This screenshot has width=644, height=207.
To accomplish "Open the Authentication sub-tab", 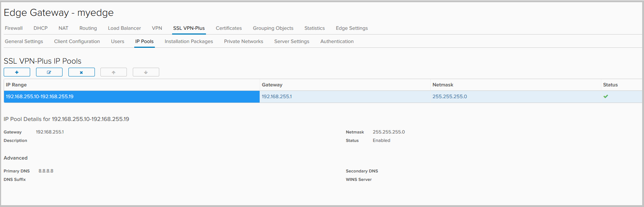I will [337, 42].
